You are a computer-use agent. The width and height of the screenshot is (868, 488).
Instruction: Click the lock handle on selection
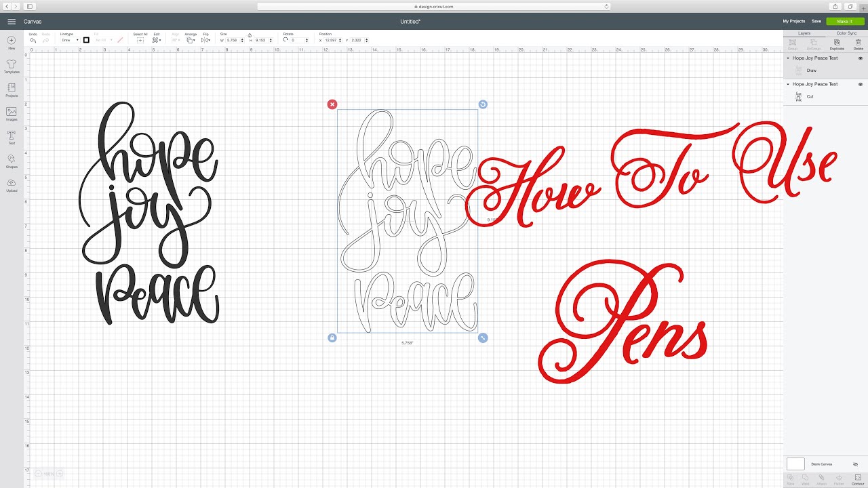click(x=332, y=338)
